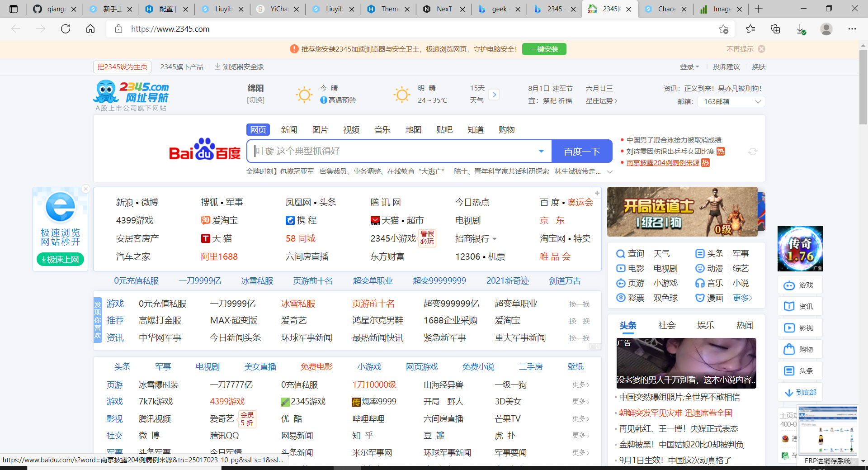Click the 传奇1.76 ad thumbnail
Viewport: 868px width, 470px height.
800,249
